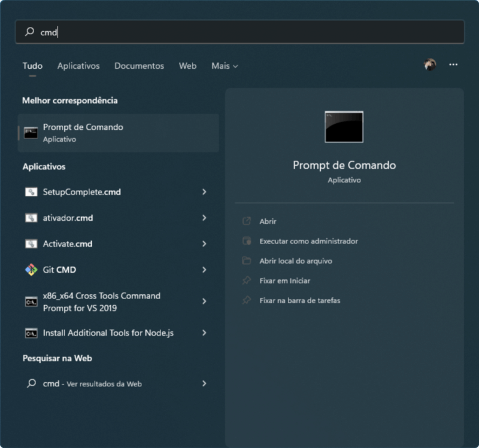Viewport: 479px width, 448px height.
Task: Select Fixar em Iniciar
Action: [x=285, y=281]
